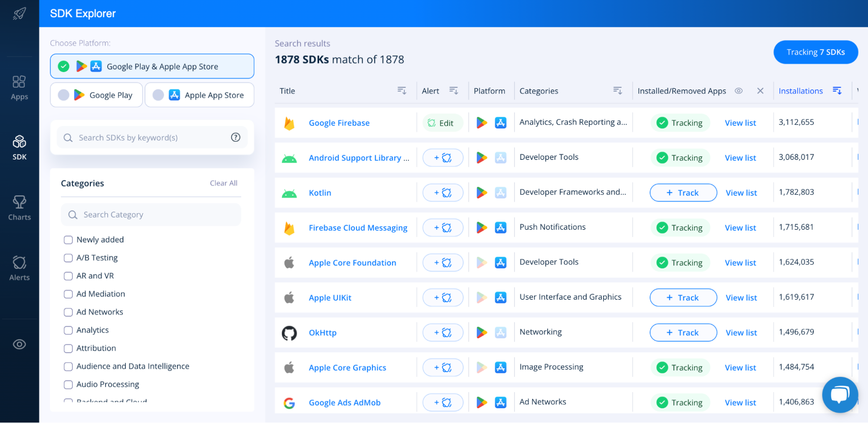868x423 pixels.
Task: Click the eye icon in left sidebar
Action: [20, 344]
